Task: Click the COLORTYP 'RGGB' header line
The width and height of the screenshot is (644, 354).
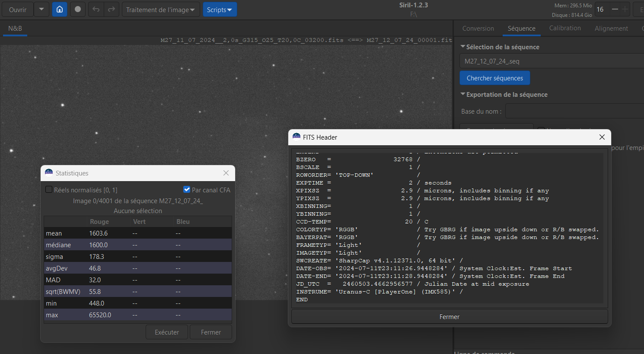Action: 447,230
